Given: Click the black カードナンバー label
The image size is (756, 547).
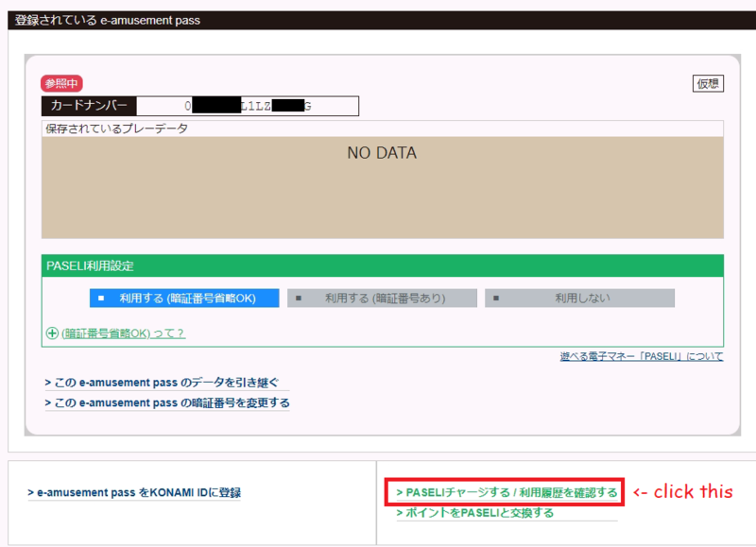Looking at the screenshot, I should pos(90,106).
